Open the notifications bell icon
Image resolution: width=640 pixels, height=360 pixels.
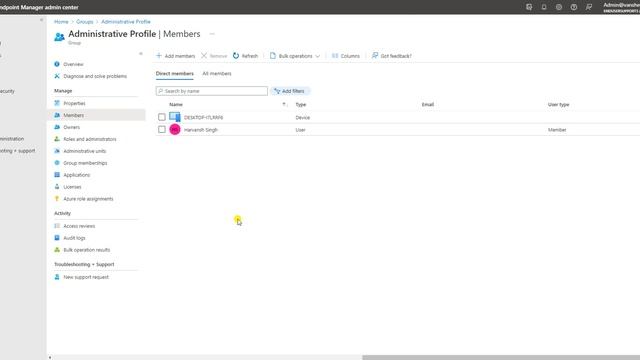pyautogui.click(x=544, y=7)
